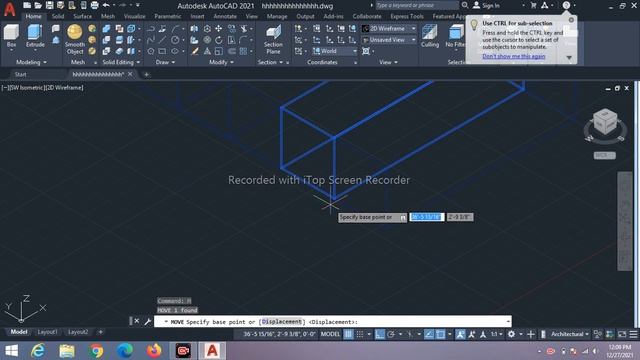The image size is (640, 360).
Task: Choose the Rectangle tool in Draw panel
Action: click(x=162, y=51)
